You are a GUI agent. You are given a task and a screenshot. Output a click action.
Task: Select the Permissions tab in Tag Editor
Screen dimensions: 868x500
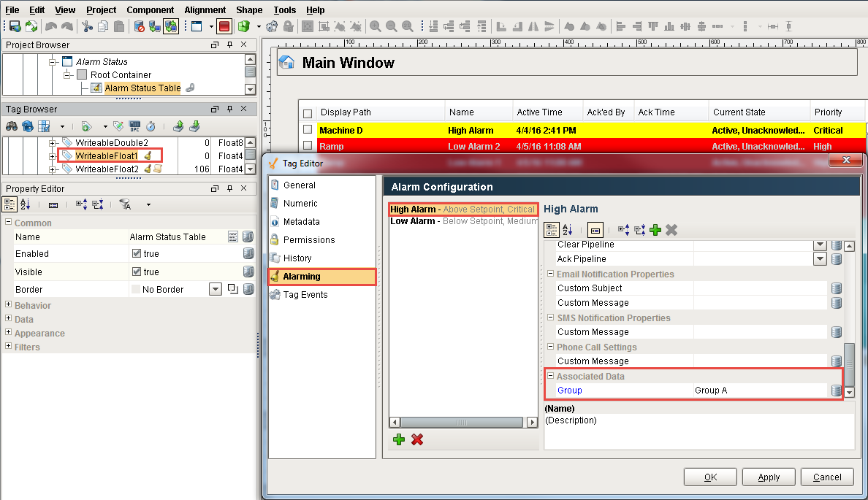(x=322, y=240)
